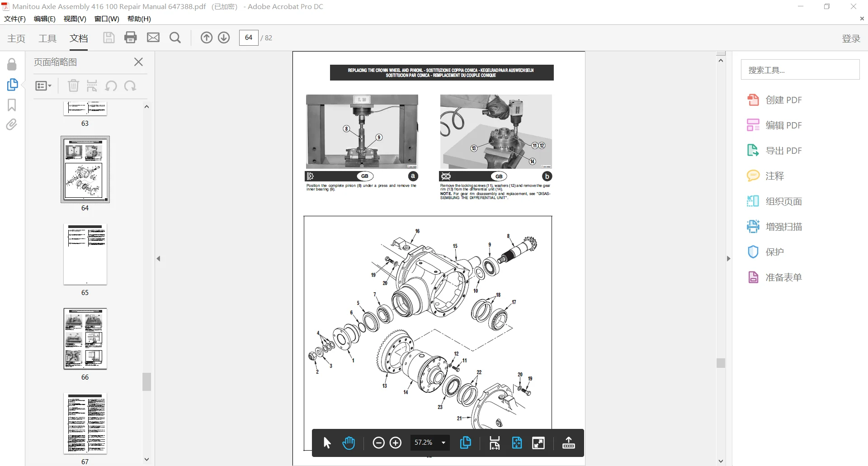
Task: Open the 注释 comment tool
Action: (x=765, y=176)
